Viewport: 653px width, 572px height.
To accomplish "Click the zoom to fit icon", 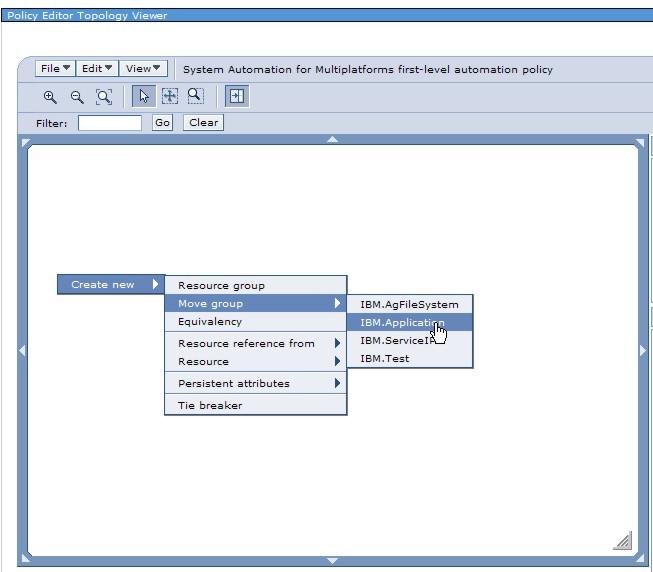I will [104, 97].
